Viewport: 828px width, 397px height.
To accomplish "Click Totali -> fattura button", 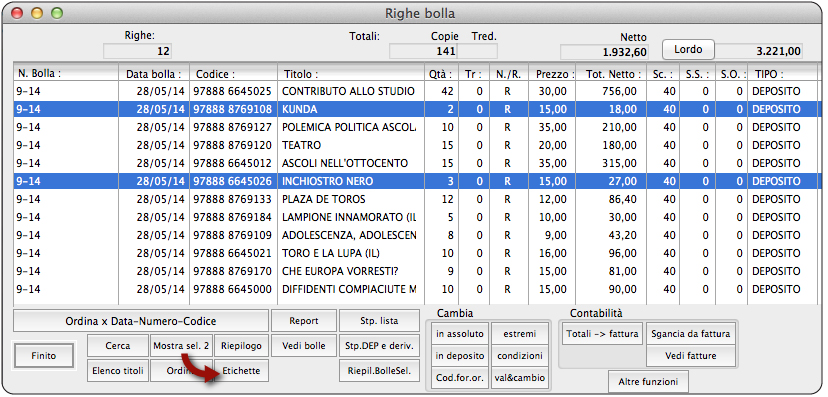I will 603,334.
